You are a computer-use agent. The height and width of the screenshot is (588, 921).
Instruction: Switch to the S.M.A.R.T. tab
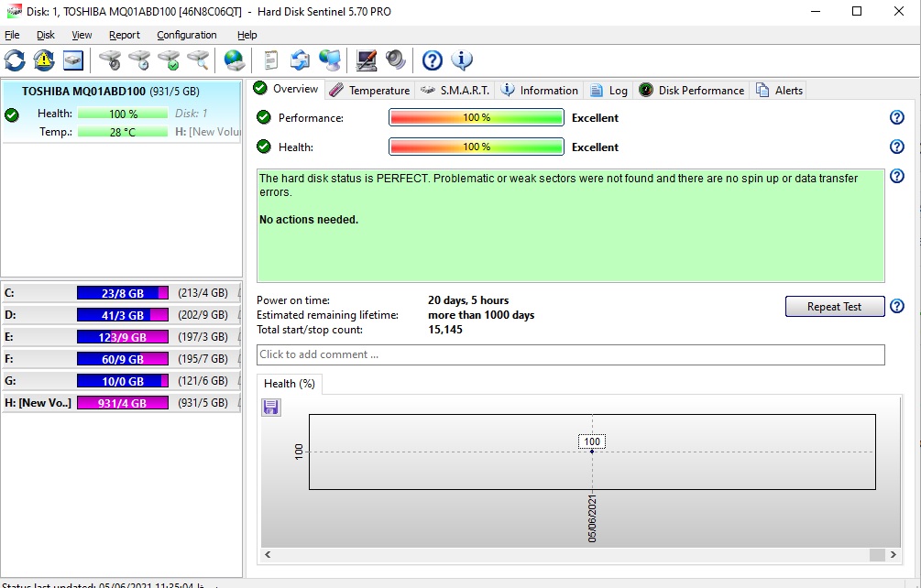pyautogui.click(x=455, y=91)
